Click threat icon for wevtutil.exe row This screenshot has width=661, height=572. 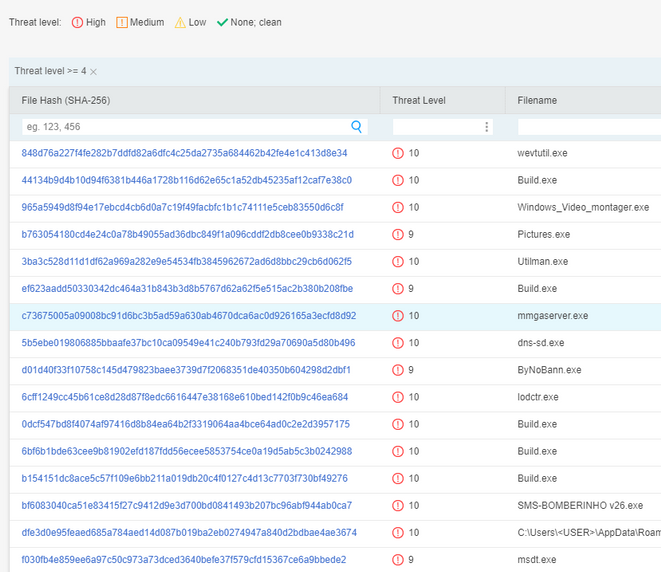pos(398,153)
